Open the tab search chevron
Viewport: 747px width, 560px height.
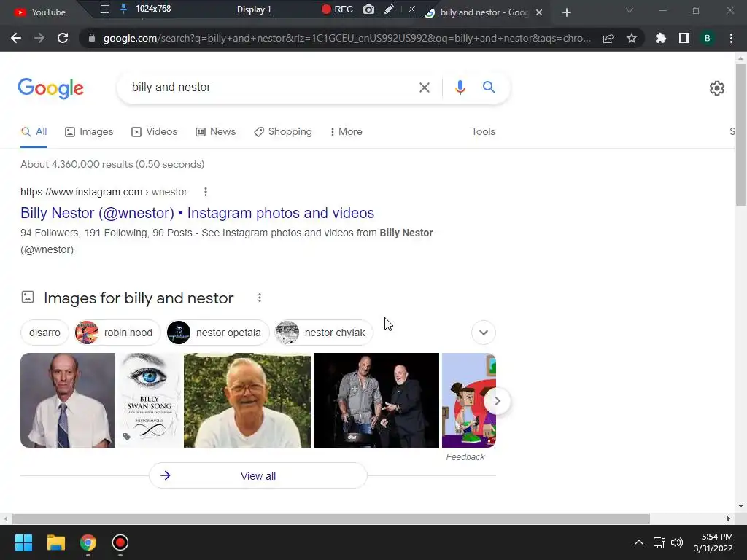[630, 10]
